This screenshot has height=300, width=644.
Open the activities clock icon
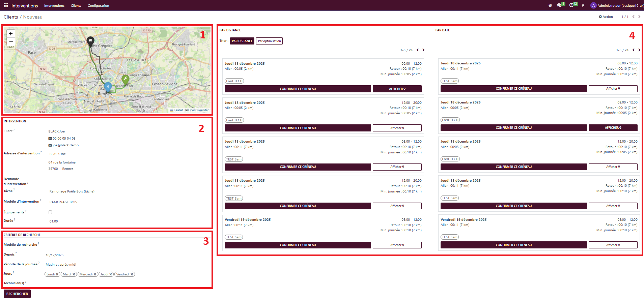pyautogui.click(x=571, y=5)
